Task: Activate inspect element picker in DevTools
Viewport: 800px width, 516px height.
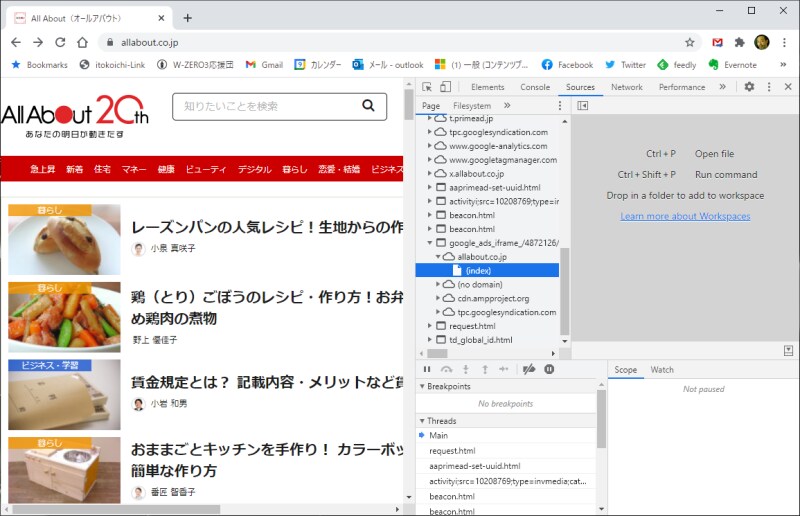Action: [x=427, y=87]
